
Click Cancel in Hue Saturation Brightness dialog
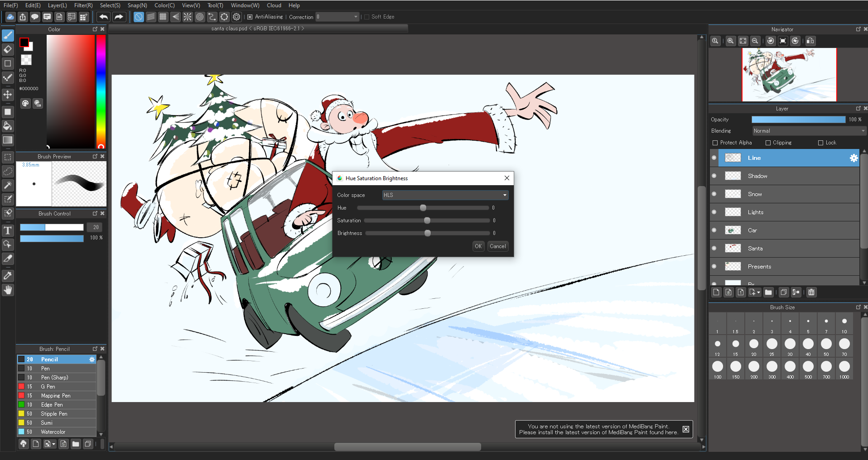(x=498, y=246)
